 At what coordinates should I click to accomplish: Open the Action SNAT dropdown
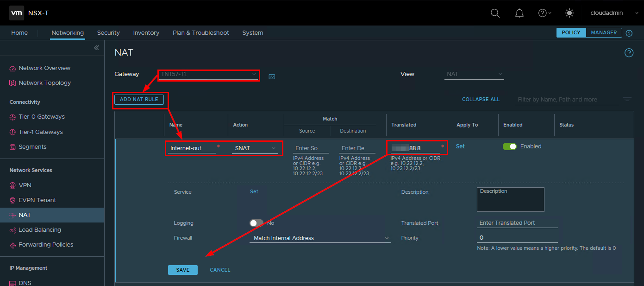pyautogui.click(x=255, y=148)
